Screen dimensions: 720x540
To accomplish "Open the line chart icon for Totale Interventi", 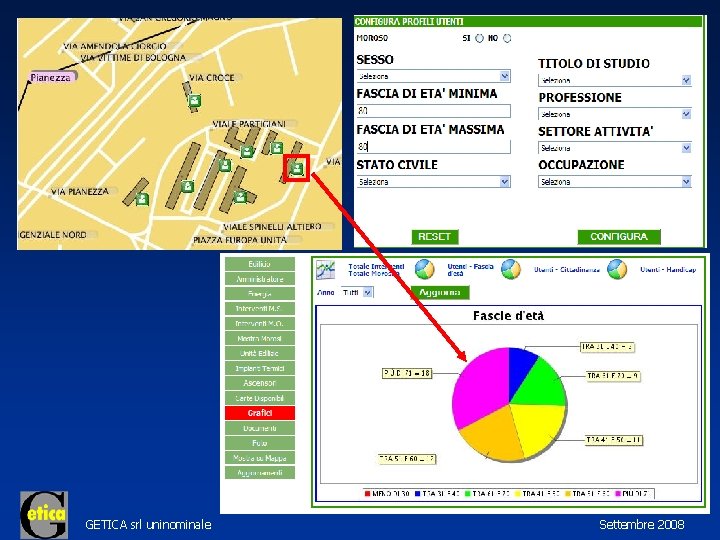I will point(326,270).
